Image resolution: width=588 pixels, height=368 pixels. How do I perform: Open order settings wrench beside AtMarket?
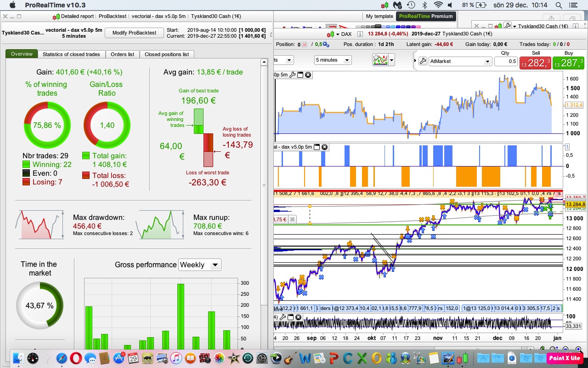pyautogui.click(x=423, y=61)
